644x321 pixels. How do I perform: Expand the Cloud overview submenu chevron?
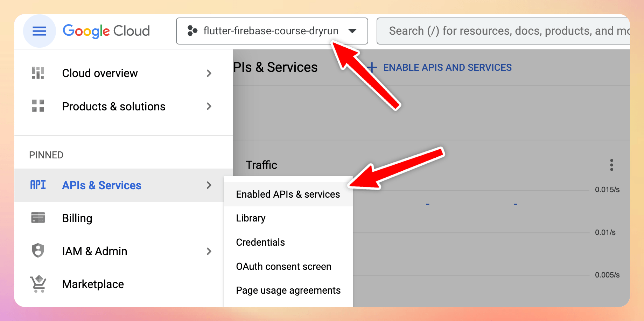click(x=209, y=73)
